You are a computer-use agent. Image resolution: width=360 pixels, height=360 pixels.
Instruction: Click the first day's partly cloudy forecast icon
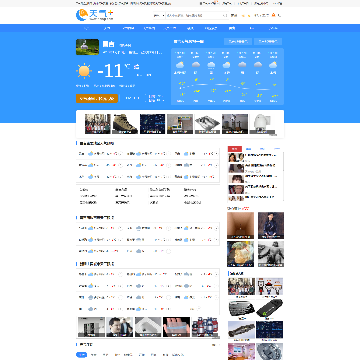click(180, 65)
